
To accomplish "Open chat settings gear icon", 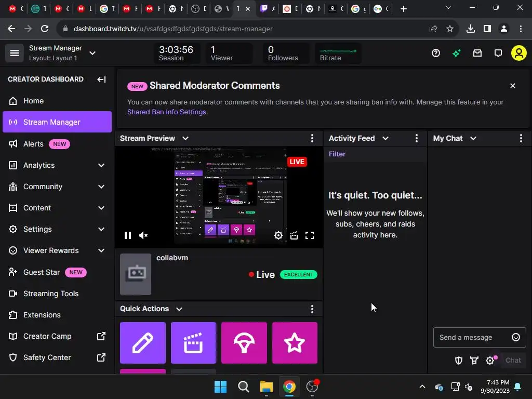I will click(x=490, y=361).
